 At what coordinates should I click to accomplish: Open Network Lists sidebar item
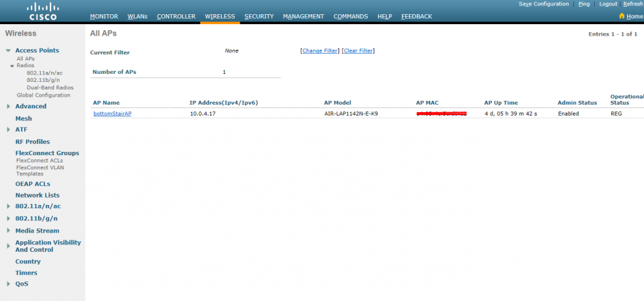point(38,196)
